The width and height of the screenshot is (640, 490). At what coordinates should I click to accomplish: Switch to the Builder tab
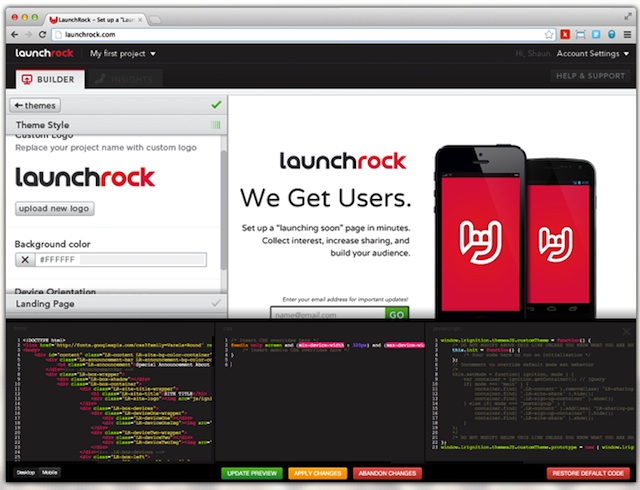coord(50,79)
